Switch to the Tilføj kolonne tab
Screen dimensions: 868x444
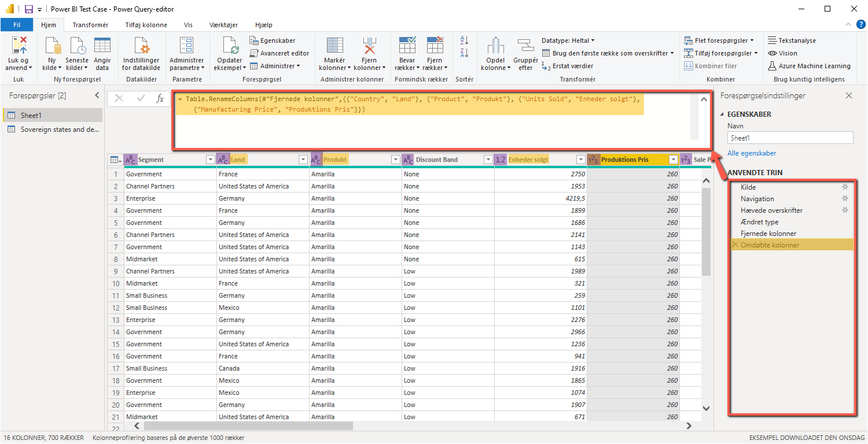pos(146,25)
